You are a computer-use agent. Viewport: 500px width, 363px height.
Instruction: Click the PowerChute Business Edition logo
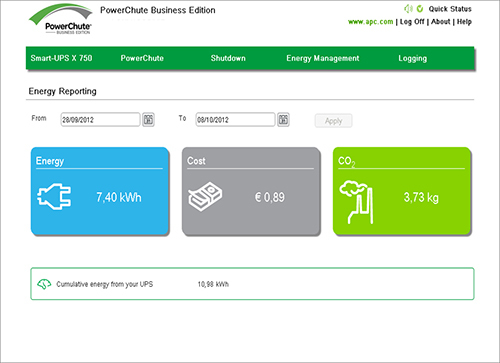[x=61, y=19]
